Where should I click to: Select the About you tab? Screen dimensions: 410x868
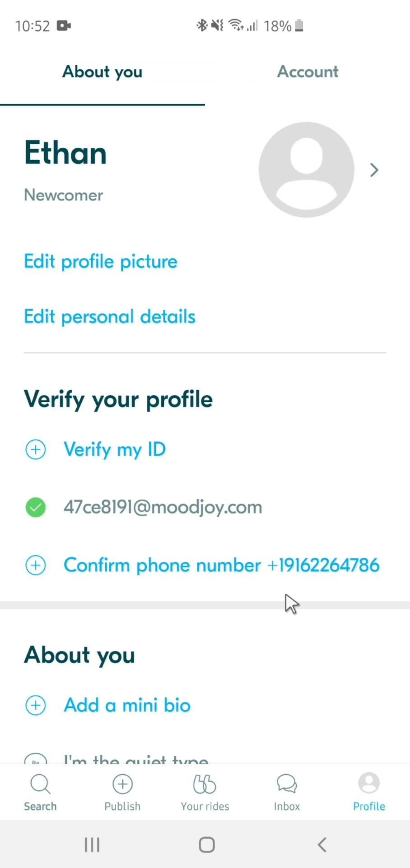[102, 72]
